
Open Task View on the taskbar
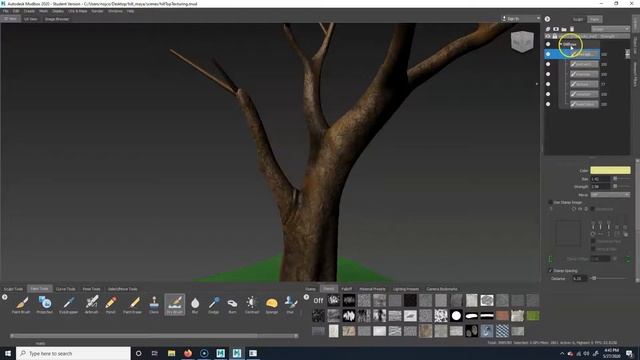tap(155, 353)
